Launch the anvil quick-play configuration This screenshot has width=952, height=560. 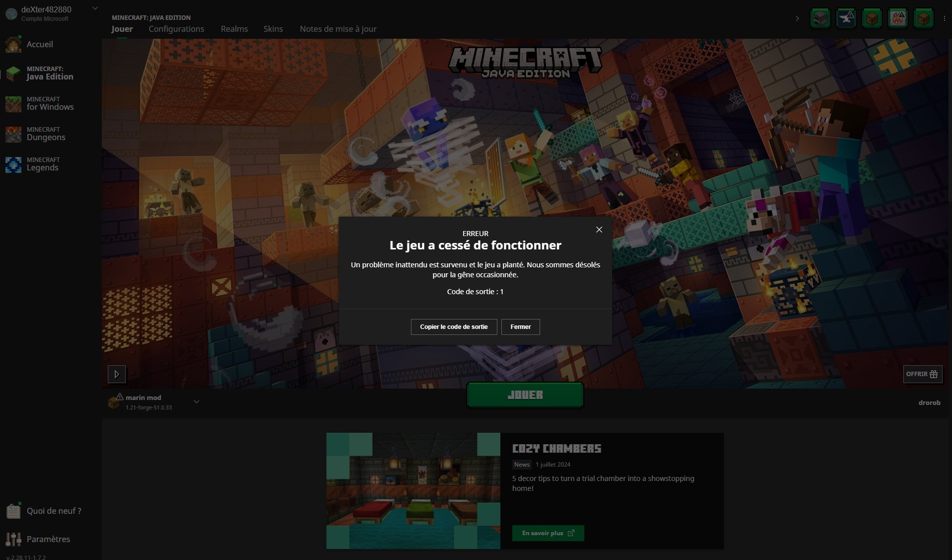[846, 18]
